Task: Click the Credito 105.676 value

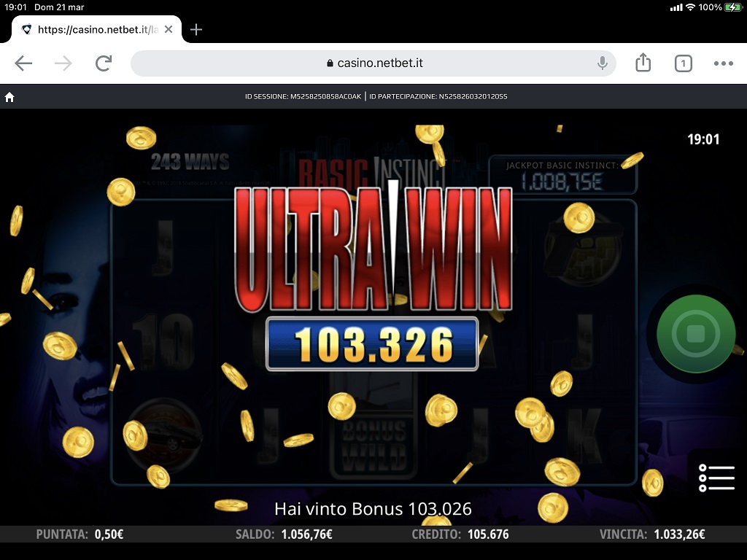Action: pos(460,534)
